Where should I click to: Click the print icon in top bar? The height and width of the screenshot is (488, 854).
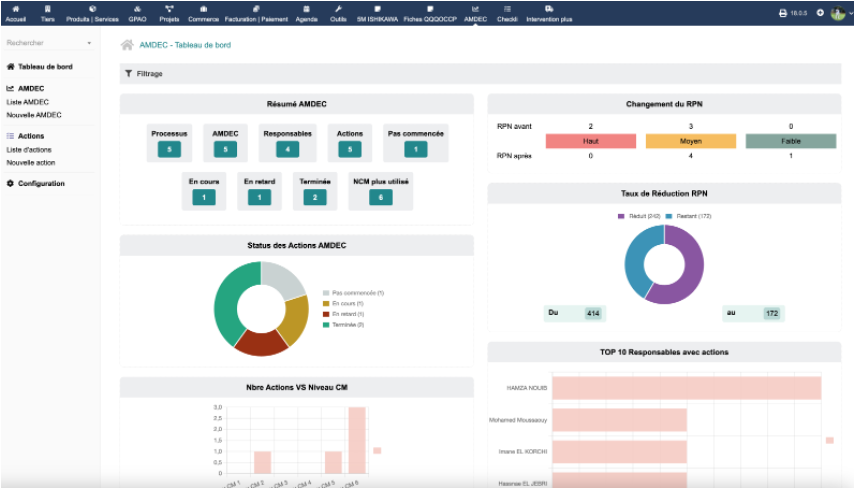point(782,13)
